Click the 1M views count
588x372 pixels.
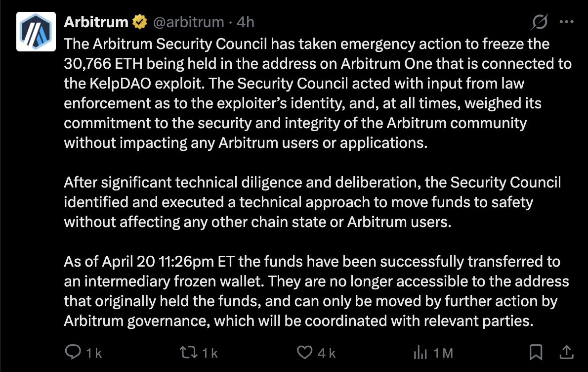coord(443,353)
